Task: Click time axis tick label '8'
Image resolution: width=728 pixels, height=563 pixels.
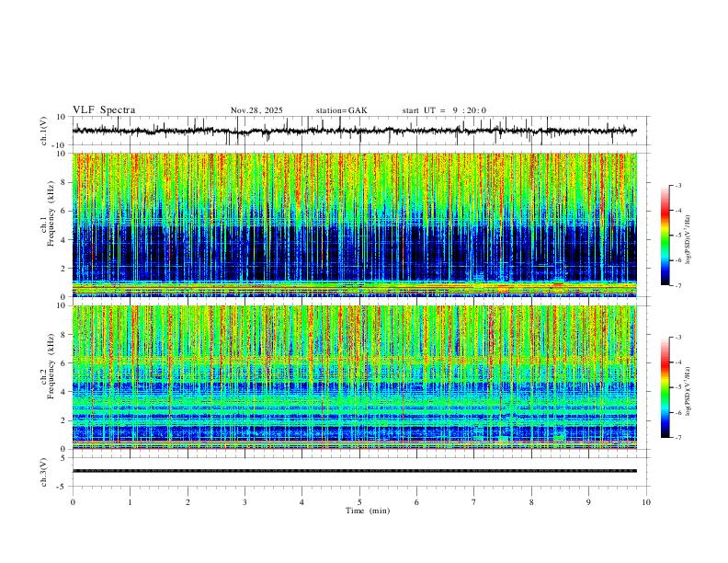Action: (x=531, y=502)
